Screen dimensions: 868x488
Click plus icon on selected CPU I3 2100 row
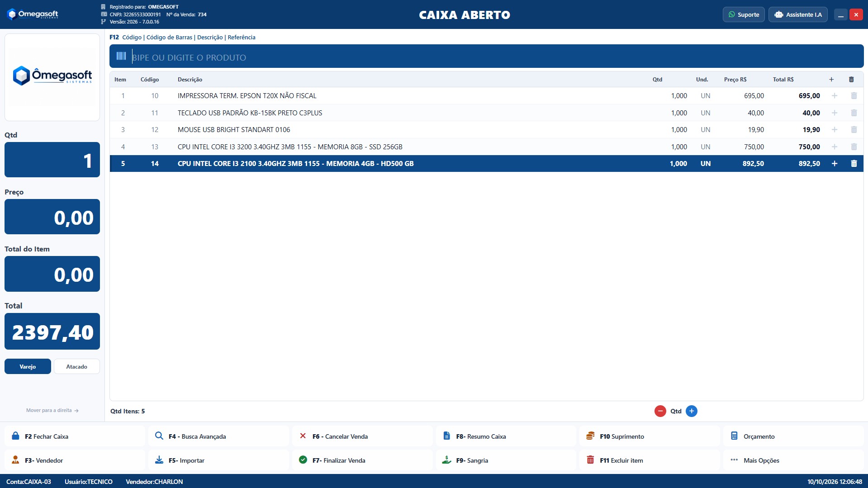pos(835,164)
